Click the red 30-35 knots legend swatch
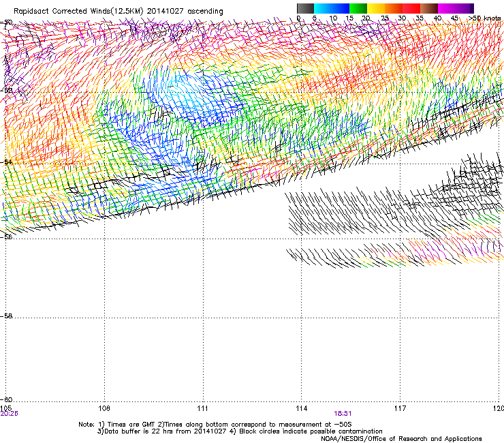Viewport: 504px width, 443px height. tap(411, 8)
